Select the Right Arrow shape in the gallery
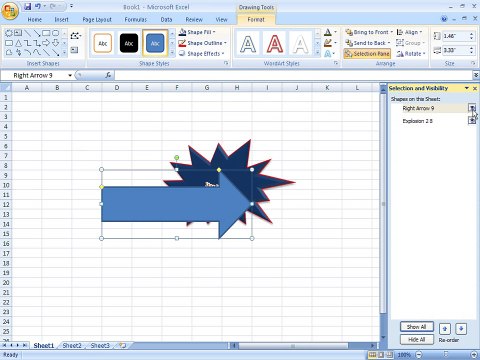Screen dimensions: 480x360 (x=46, y=43)
